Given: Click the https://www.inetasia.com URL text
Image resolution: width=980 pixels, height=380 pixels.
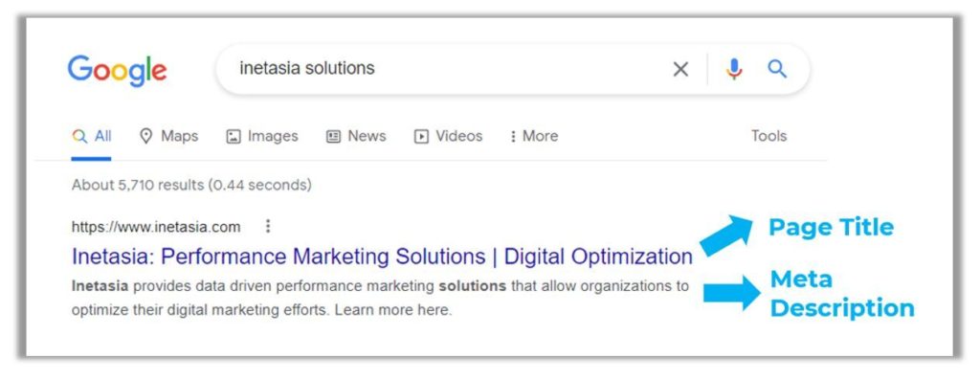Looking at the screenshot, I should 156,227.
